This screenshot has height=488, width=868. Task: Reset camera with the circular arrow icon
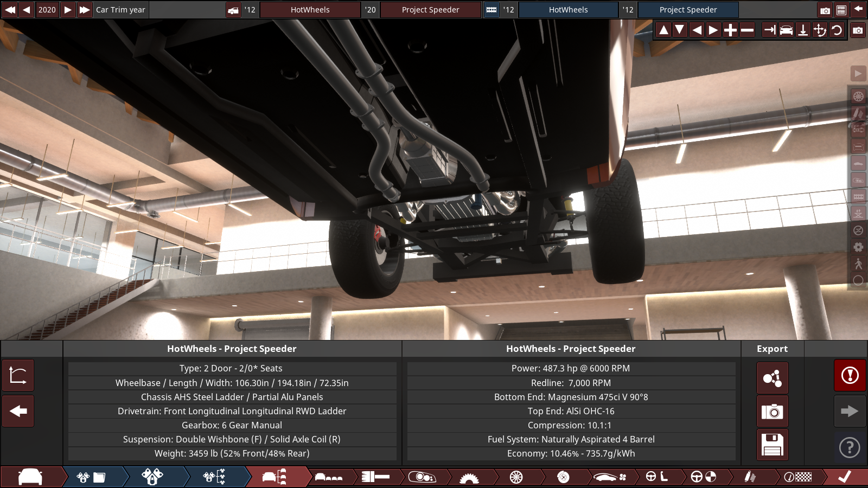[x=837, y=30]
